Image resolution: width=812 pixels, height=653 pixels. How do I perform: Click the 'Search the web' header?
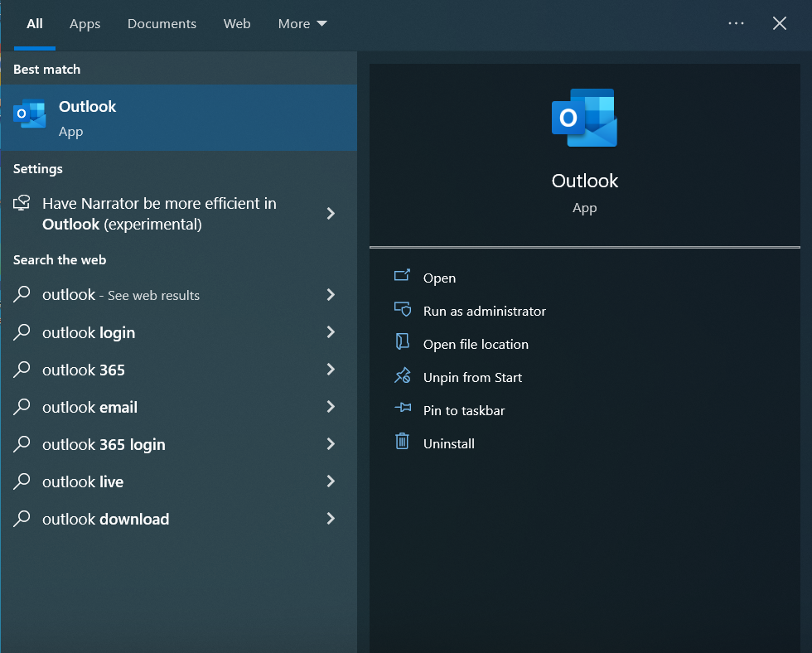tap(60, 260)
